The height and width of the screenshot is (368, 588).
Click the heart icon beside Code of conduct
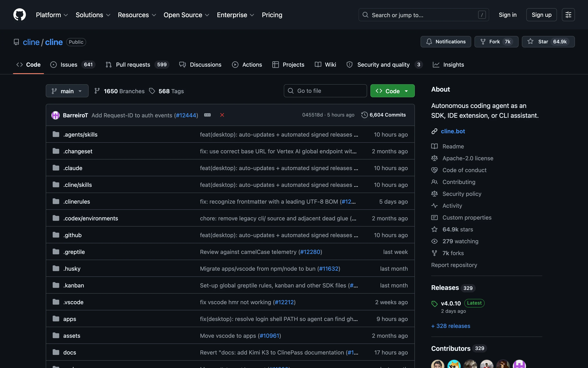tap(434, 170)
